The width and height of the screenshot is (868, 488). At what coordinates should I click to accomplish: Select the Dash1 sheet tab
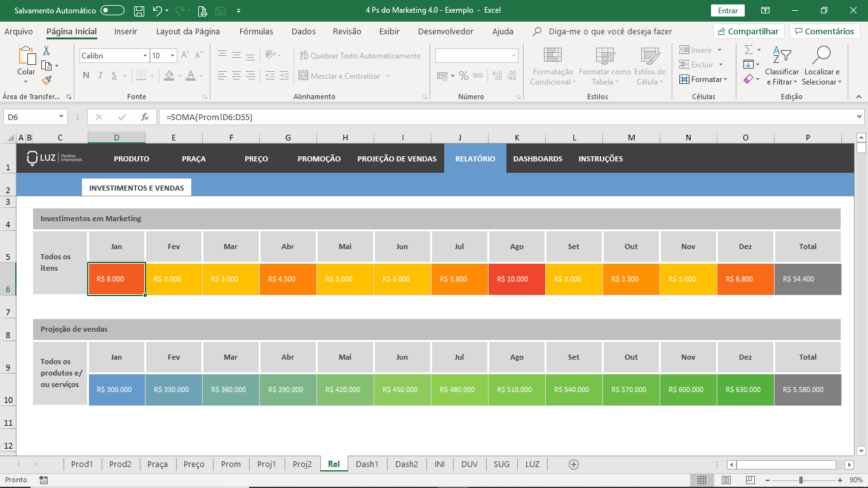pyautogui.click(x=367, y=464)
